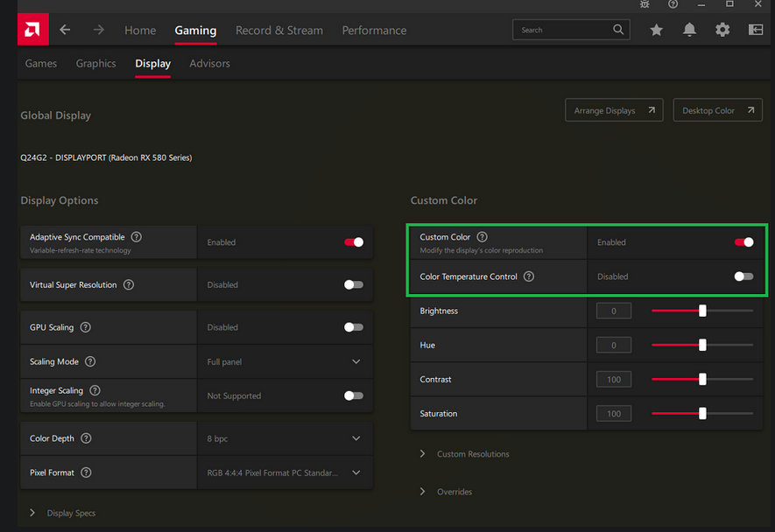Image resolution: width=775 pixels, height=532 pixels.
Task: Open the Color Depth dropdown
Action: 356,438
